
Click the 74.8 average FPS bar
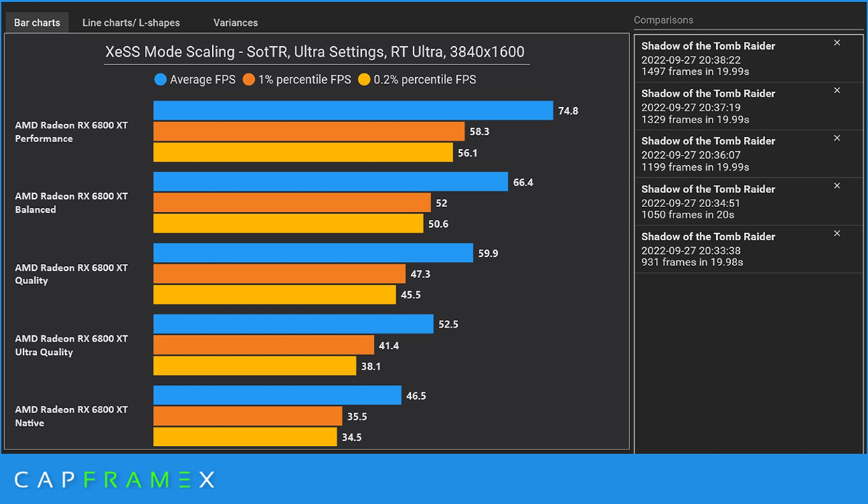[x=353, y=111]
